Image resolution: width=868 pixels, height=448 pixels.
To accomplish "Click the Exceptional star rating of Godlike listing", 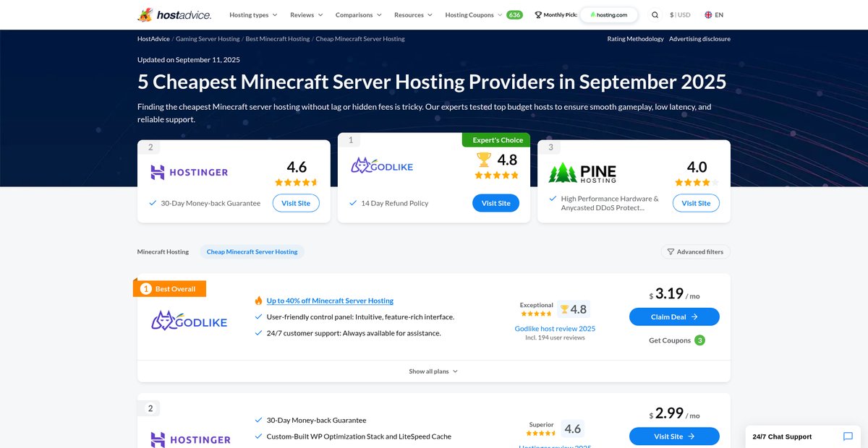I will (x=536, y=314).
